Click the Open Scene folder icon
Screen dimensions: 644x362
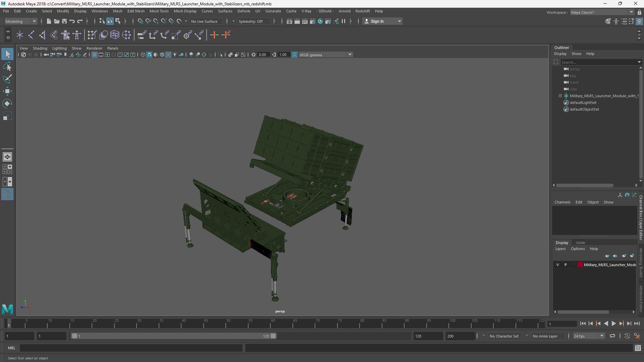coord(56,21)
